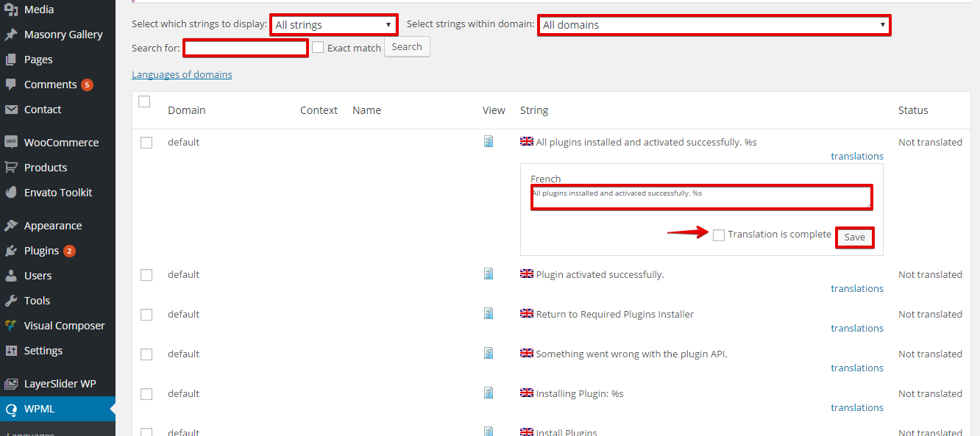The image size is (980, 436).
Task: Open 'All strings' display dropdown
Action: click(333, 24)
